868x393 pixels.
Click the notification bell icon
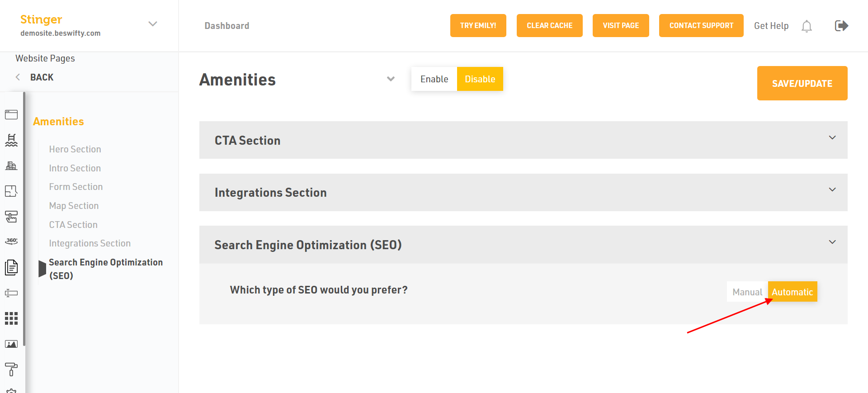click(x=807, y=26)
